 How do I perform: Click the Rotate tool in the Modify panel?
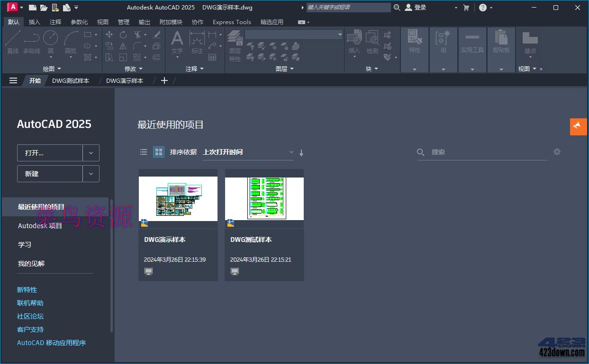coord(122,35)
